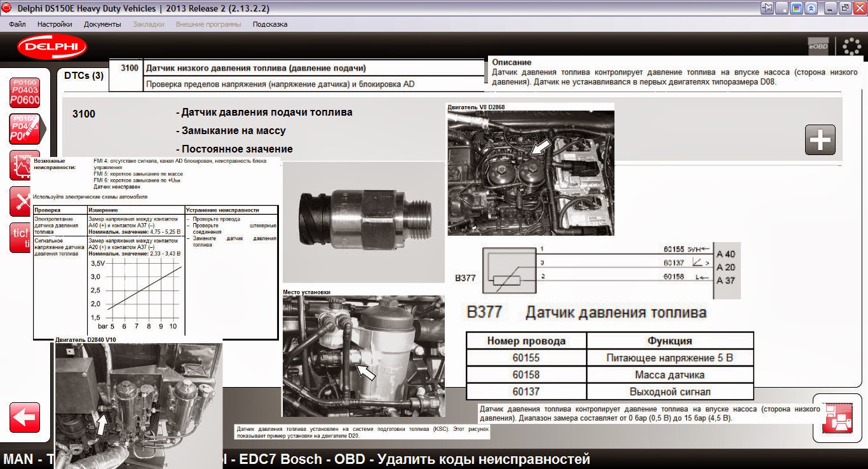Click 'Масса датчика' table cell
The width and height of the screenshot is (868, 469).
point(670,375)
